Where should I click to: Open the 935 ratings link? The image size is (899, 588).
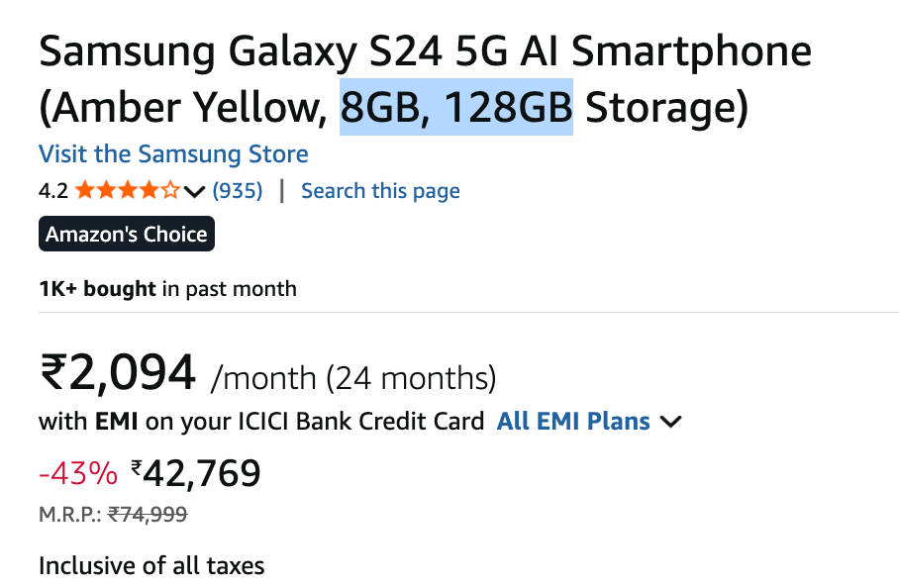(x=238, y=191)
